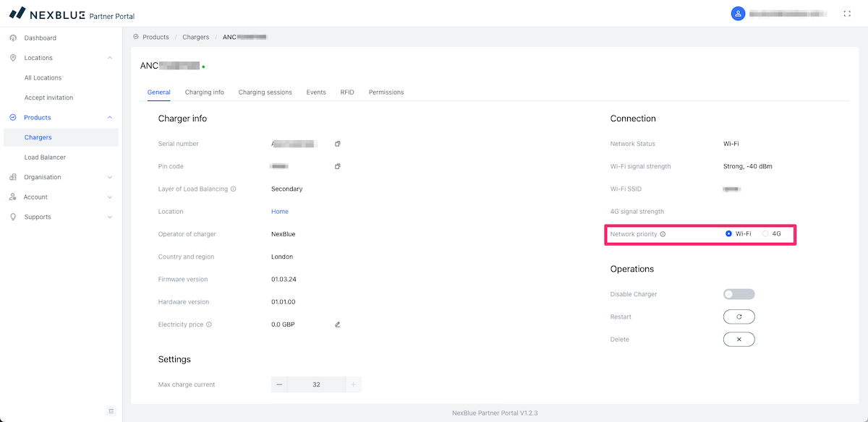868x422 pixels.
Task: Click info icon beside Network priority
Action: pyautogui.click(x=663, y=234)
